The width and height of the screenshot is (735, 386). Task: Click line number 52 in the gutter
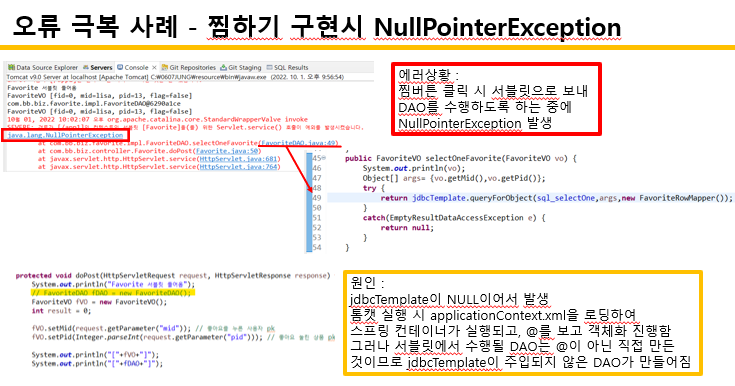[x=317, y=227]
